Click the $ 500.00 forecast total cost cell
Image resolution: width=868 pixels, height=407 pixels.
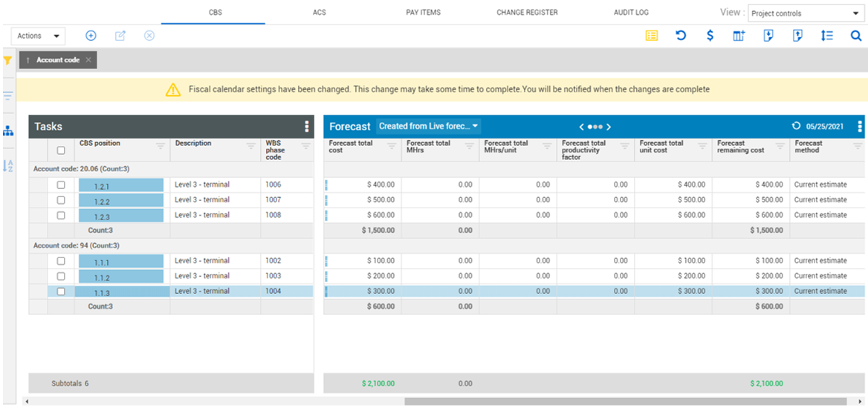pyautogui.click(x=363, y=199)
